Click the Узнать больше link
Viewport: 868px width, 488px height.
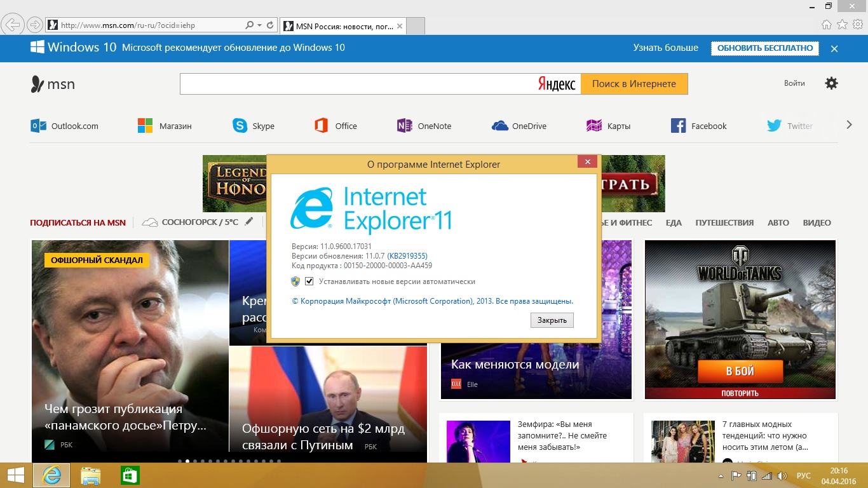click(665, 48)
